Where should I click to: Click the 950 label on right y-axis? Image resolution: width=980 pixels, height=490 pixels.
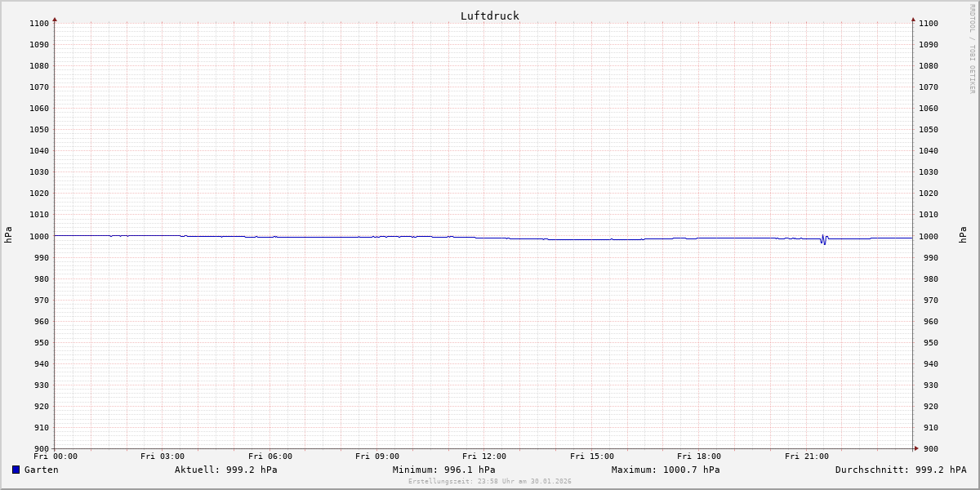pyautogui.click(x=928, y=342)
